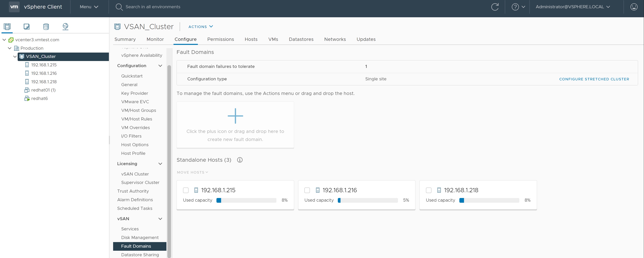The image size is (644, 258).
Task: Click host icon on 192.168.1.215 card
Action: [x=196, y=190]
